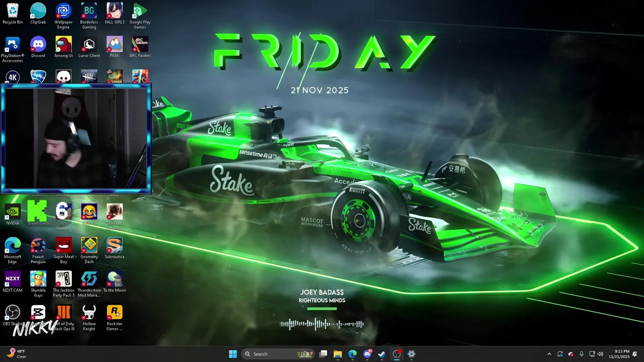Click the volume speaker tray icon

coord(600,354)
